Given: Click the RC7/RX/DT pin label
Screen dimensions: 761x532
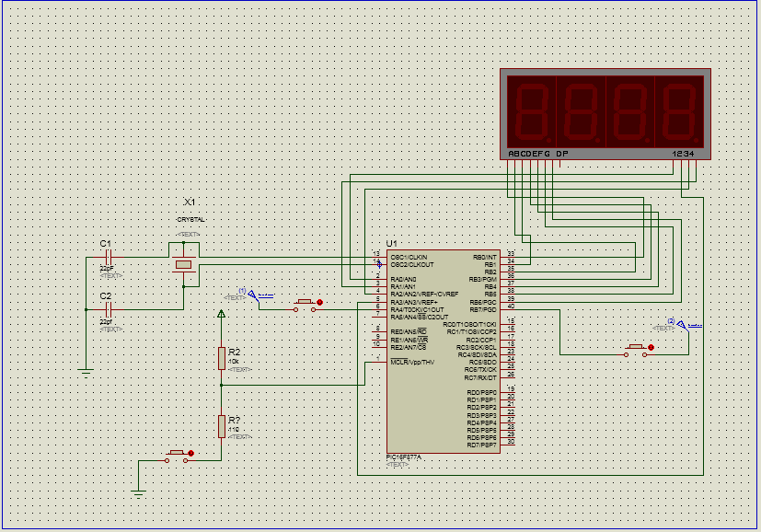Looking at the screenshot, I should click(x=480, y=377).
